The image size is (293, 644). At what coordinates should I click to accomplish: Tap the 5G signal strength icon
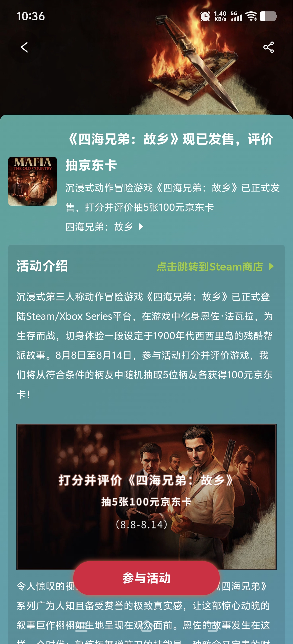[236, 16]
